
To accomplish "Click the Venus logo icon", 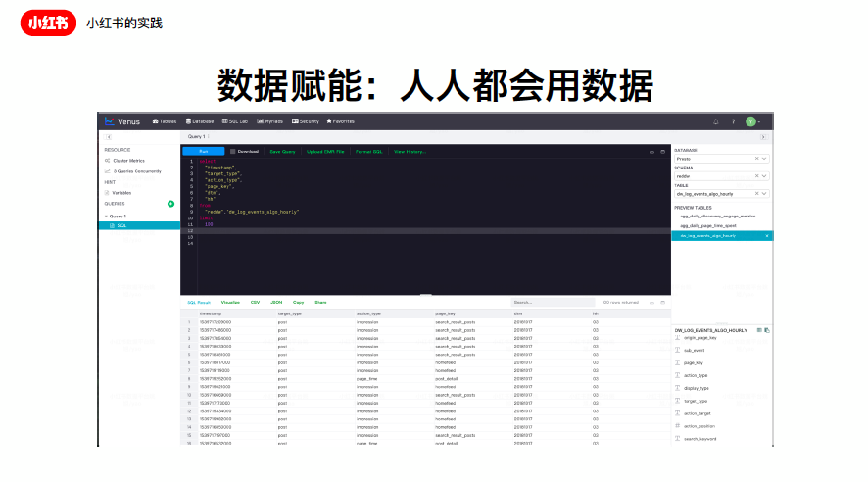I will 109,121.
